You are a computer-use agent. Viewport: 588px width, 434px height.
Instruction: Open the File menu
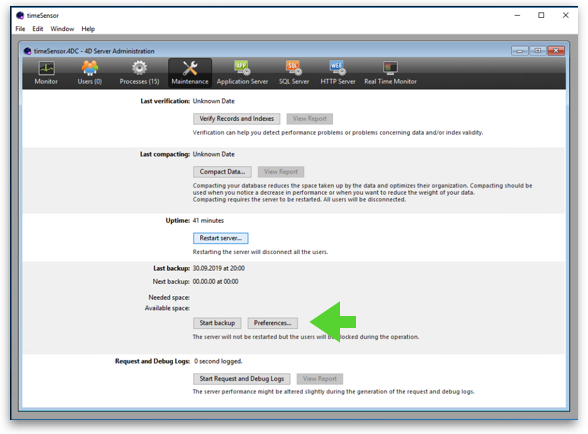20,29
